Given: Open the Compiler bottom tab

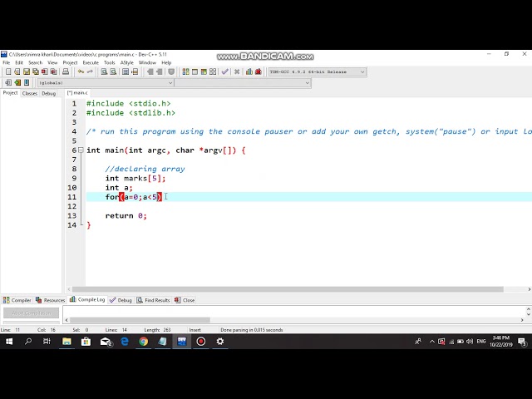Looking at the screenshot, I should click(x=17, y=300).
